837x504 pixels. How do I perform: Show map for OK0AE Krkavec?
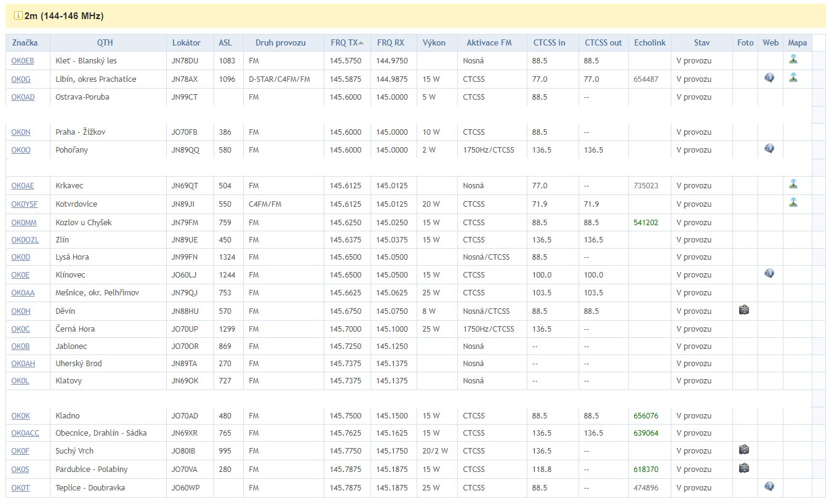tap(793, 184)
